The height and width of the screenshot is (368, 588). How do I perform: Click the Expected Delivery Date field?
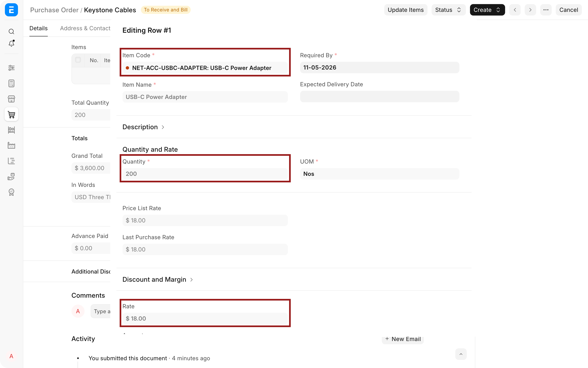point(380,97)
